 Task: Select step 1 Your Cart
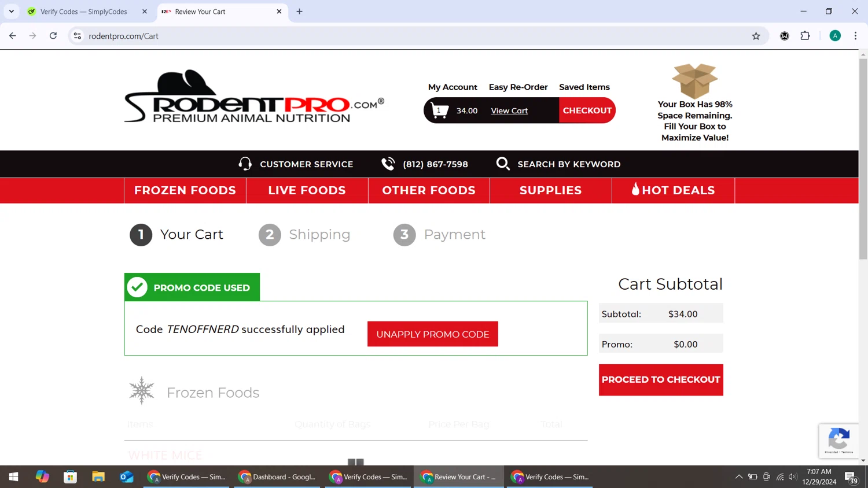pyautogui.click(x=176, y=235)
